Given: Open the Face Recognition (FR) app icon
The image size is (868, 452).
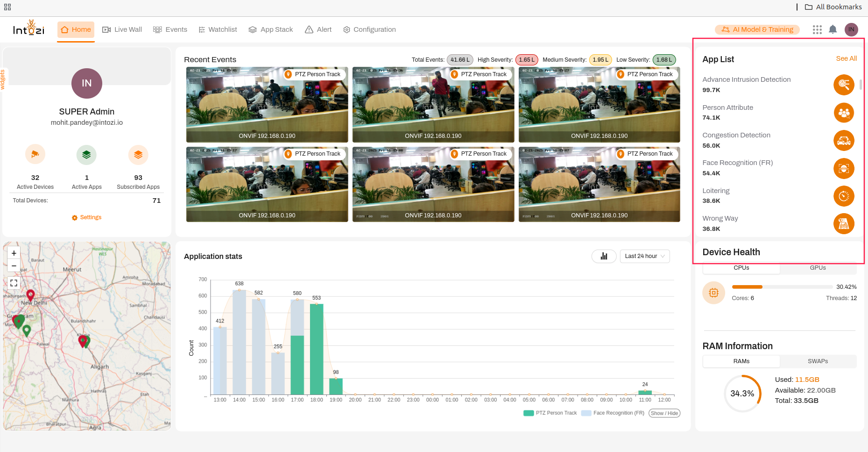Looking at the screenshot, I should [844, 168].
